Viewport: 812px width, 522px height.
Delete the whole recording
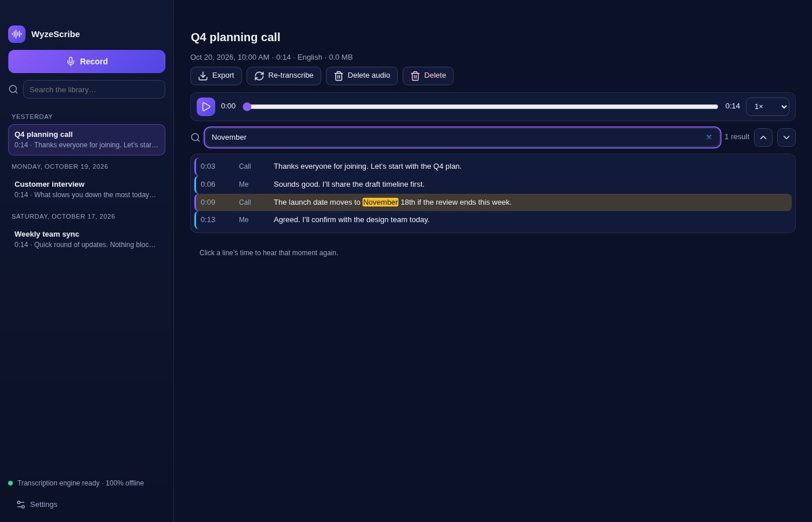pyautogui.click(x=428, y=76)
